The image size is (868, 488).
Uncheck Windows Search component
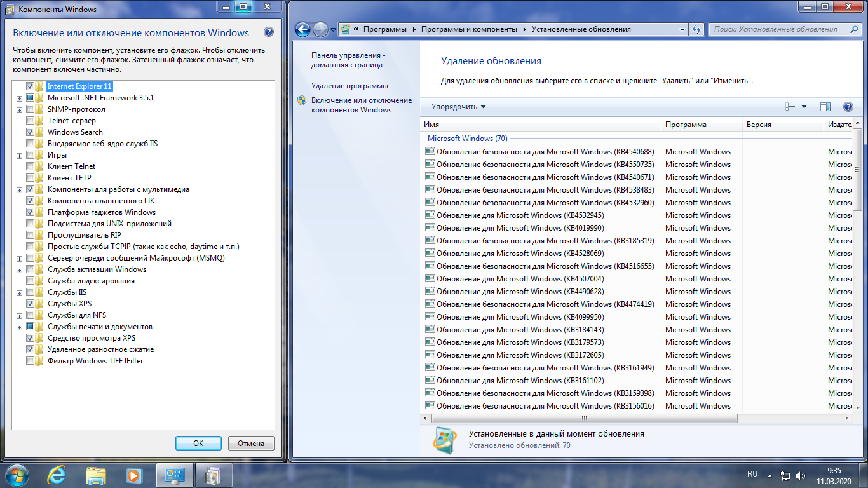point(30,132)
